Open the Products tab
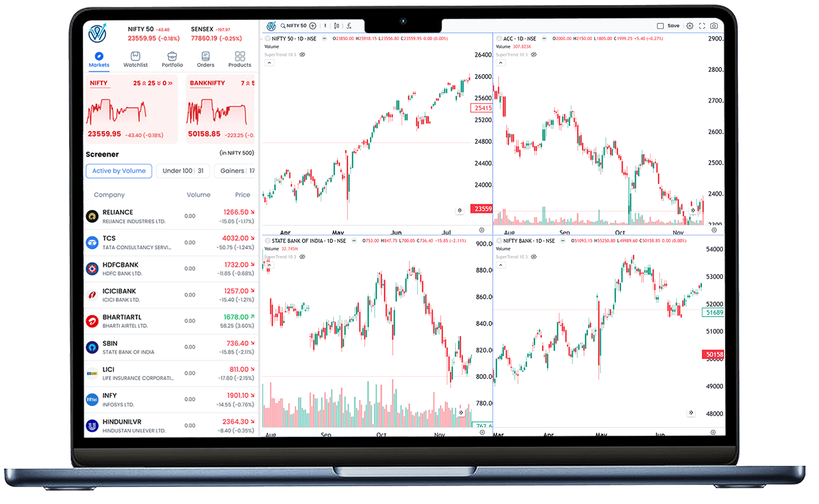 tap(240, 60)
